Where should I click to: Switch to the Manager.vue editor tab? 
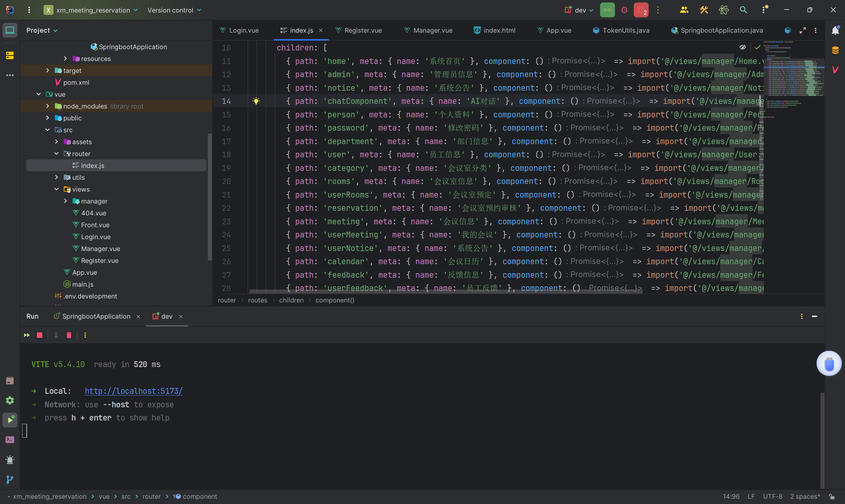point(432,30)
